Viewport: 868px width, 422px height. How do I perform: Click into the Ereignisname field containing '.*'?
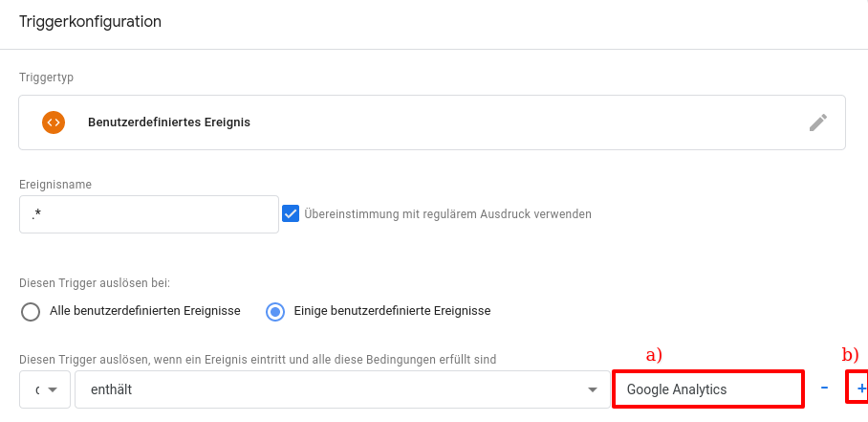click(x=148, y=214)
